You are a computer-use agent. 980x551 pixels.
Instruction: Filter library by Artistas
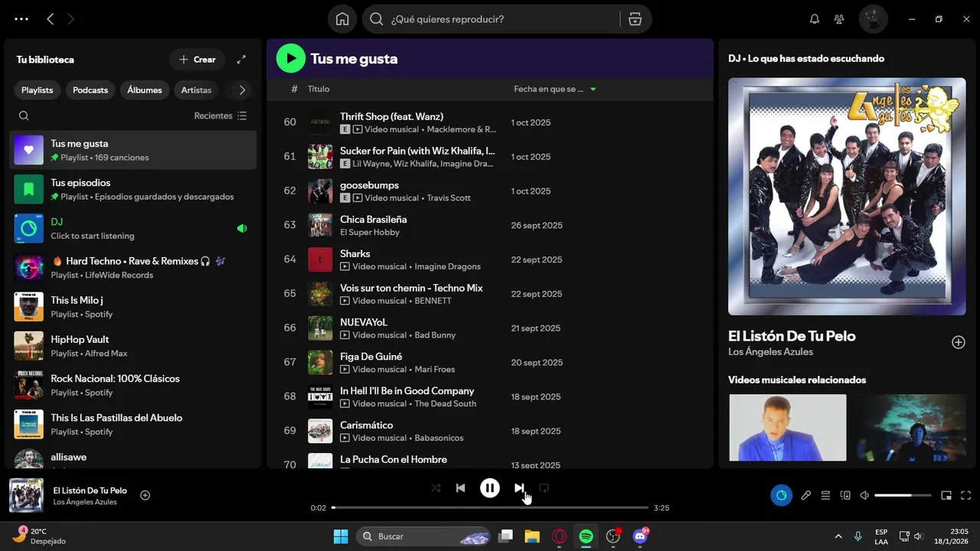[x=196, y=90]
